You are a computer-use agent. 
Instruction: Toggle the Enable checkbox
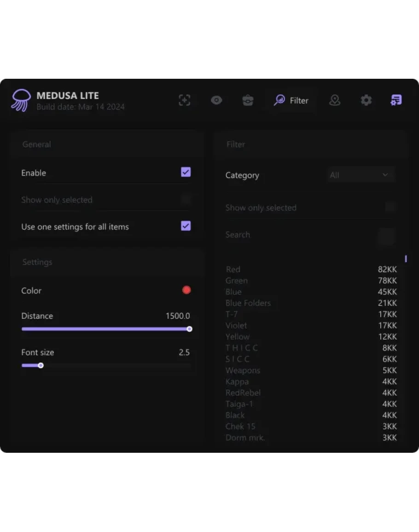pyautogui.click(x=186, y=172)
